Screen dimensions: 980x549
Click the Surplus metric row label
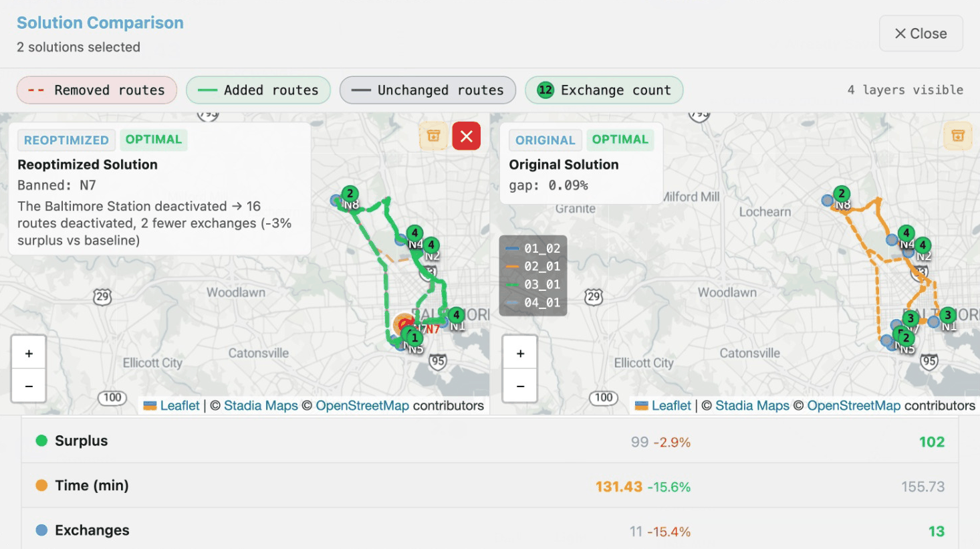(81, 441)
